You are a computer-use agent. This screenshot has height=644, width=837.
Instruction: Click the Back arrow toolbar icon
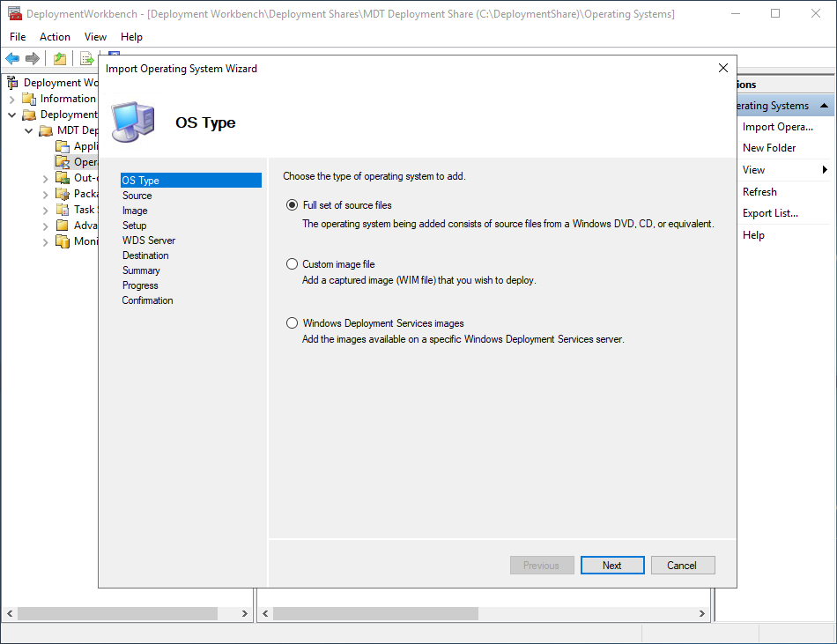click(13, 58)
